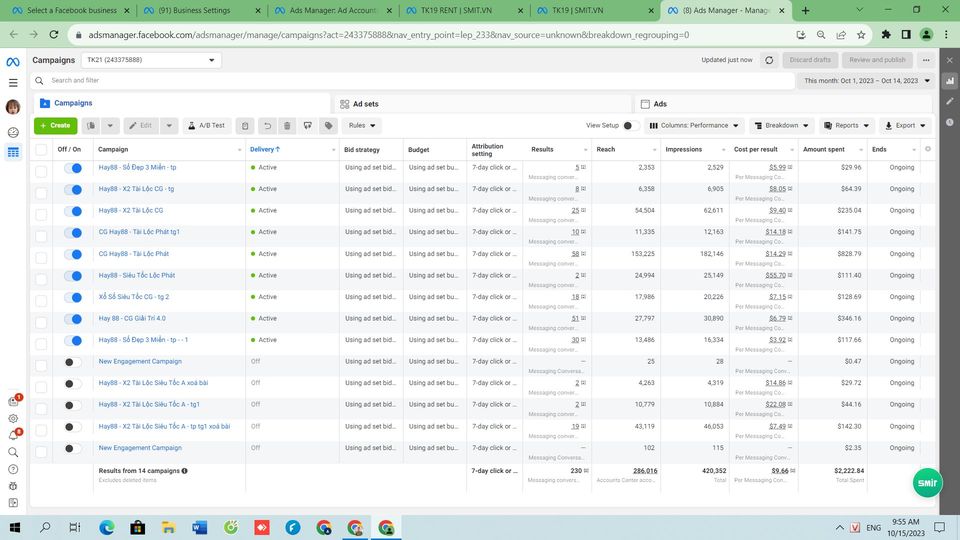Enable the View Setup toggle

click(631, 126)
